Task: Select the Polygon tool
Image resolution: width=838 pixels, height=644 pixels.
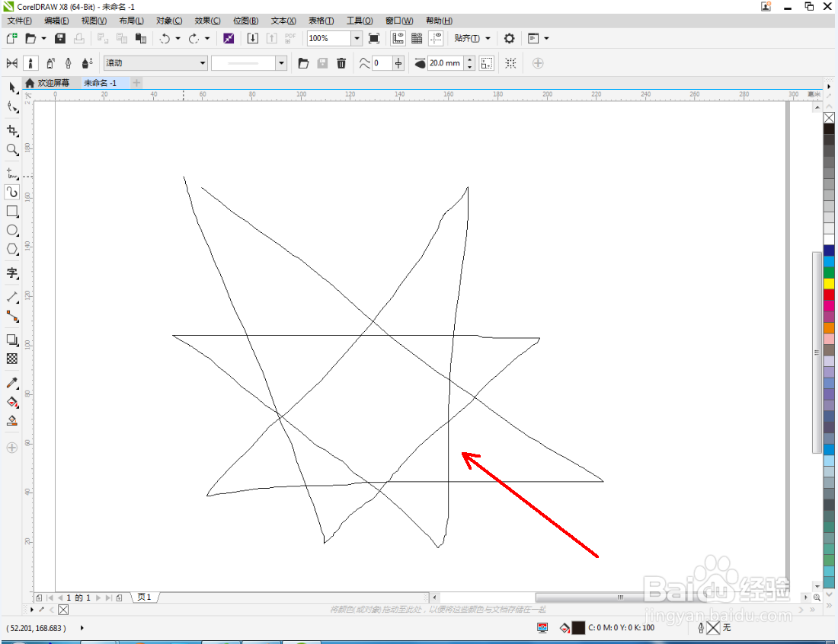Action: click(x=11, y=249)
